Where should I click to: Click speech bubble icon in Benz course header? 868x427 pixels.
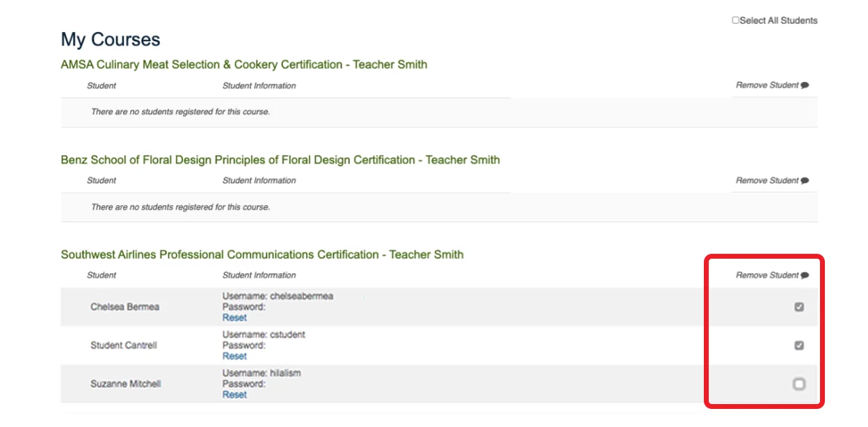pyautogui.click(x=805, y=181)
